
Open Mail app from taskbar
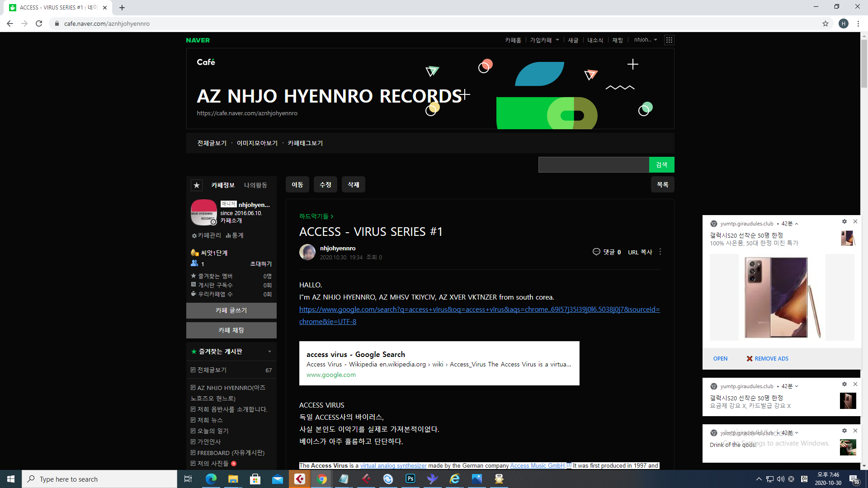tap(277, 479)
